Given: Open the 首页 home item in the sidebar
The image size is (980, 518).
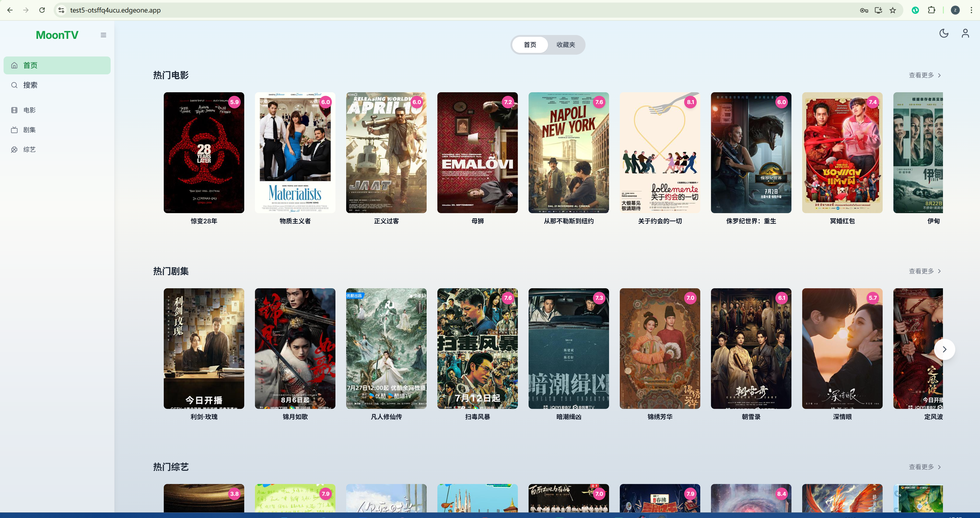Looking at the screenshot, I should click(x=57, y=65).
